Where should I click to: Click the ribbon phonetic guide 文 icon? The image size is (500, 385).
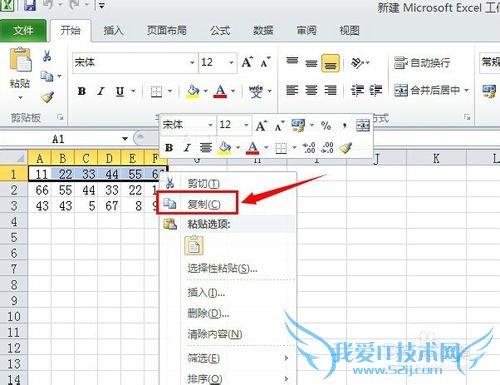[x=256, y=91]
